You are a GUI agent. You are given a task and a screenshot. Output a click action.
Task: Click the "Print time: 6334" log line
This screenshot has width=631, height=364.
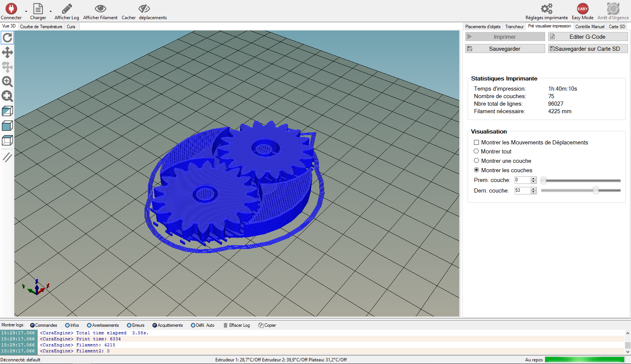[98, 339]
